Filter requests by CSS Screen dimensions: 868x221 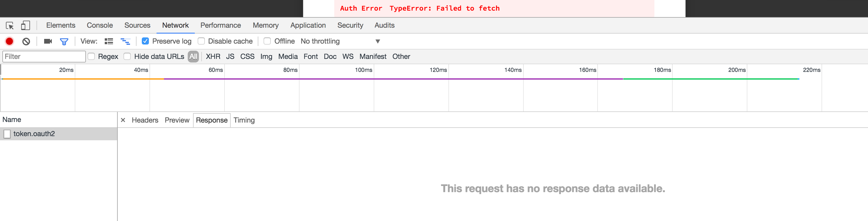[247, 56]
